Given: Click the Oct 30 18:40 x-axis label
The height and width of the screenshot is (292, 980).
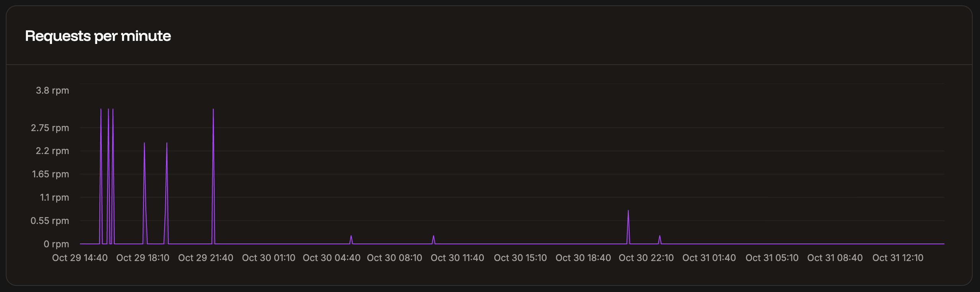Looking at the screenshot, I should (x=583, y=258).
